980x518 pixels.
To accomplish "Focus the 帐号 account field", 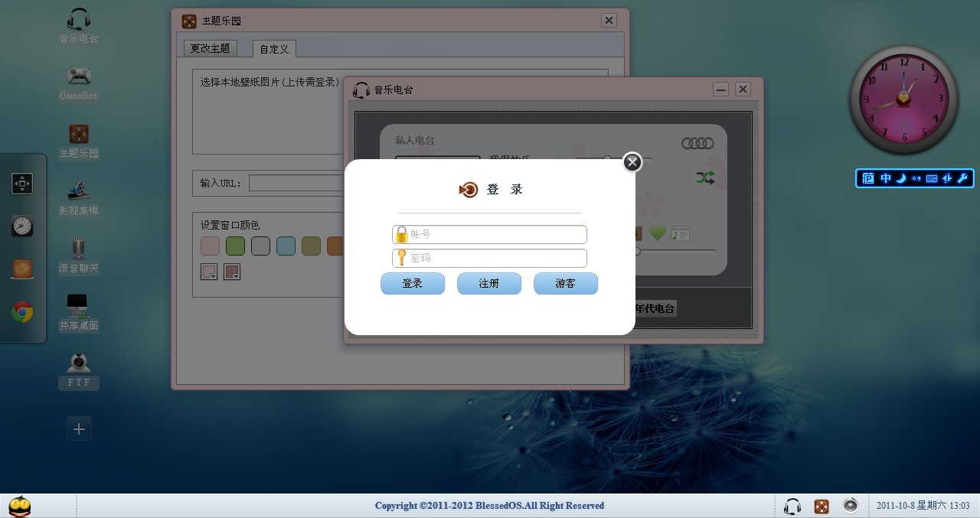I will [x=489, y=234].
